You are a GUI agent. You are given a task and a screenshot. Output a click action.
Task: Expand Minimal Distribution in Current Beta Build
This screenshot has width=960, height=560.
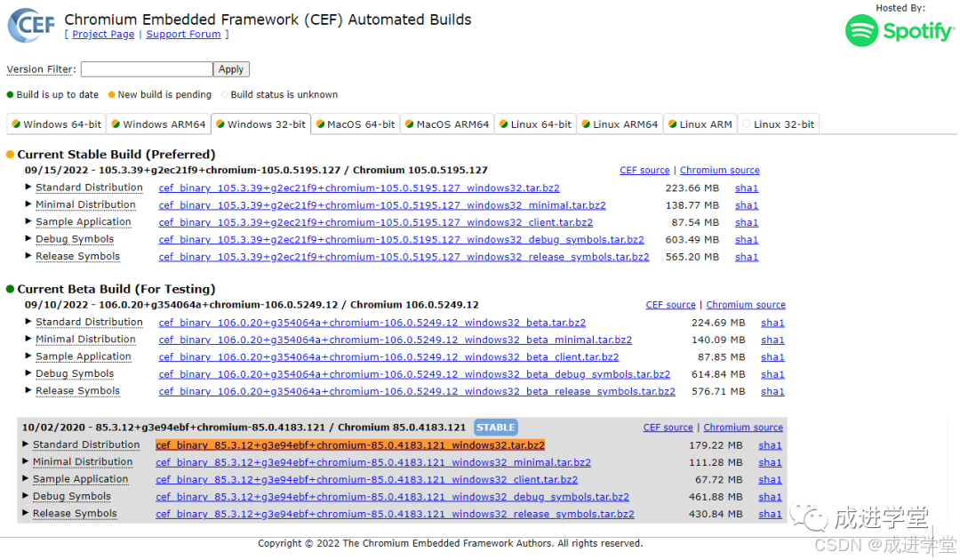coord(86,339)
